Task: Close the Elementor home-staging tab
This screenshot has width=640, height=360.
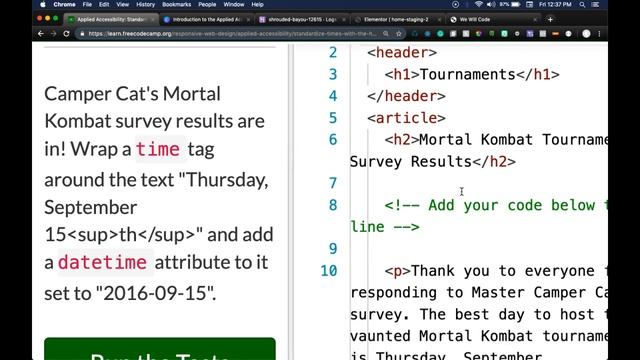Action: pos(439,19)
